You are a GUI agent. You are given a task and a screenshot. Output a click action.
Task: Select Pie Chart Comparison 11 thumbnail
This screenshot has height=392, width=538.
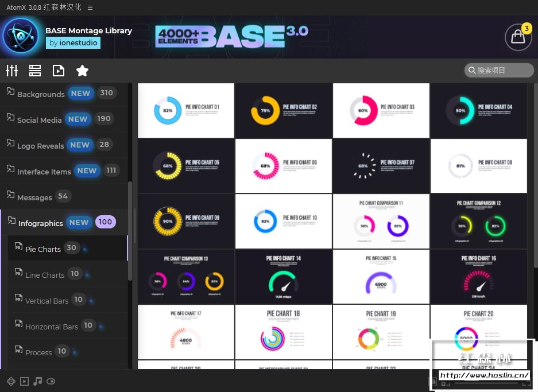pos(381,221)
